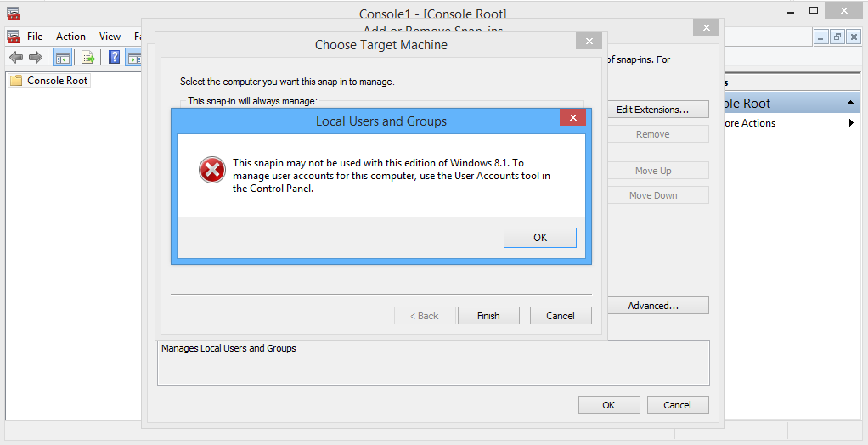
Task: Toggle the Show/Hide Console Tree toolbar icon
Action: [x=62, y=57]
